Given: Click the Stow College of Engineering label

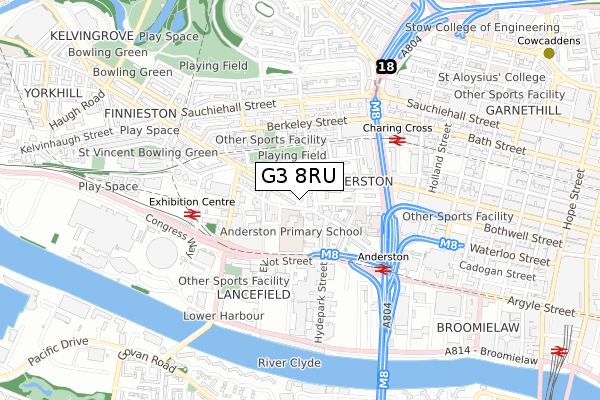Looking at the screenshot, I should (482, 27).
